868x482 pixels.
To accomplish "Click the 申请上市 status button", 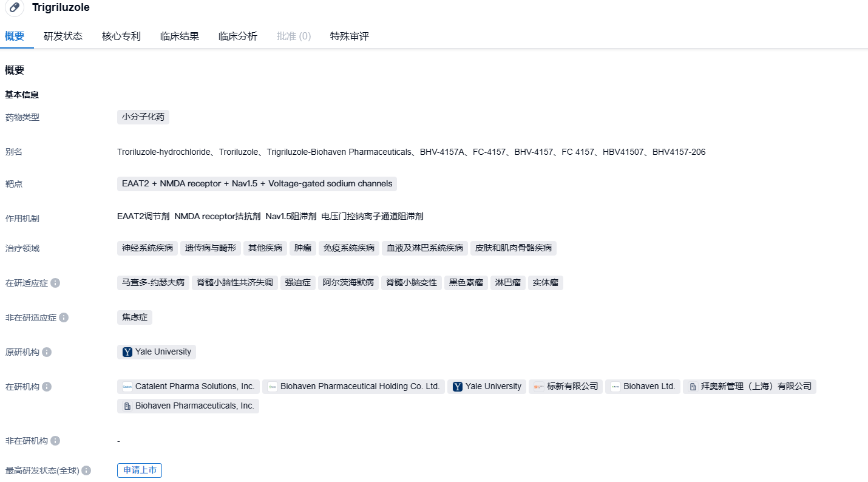I will click(140, 470).
